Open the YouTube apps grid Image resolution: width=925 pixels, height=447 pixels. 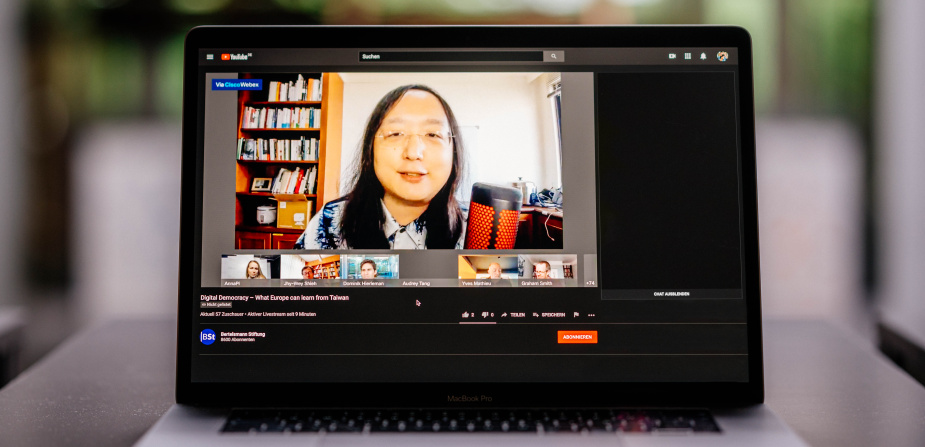(688, 56)
